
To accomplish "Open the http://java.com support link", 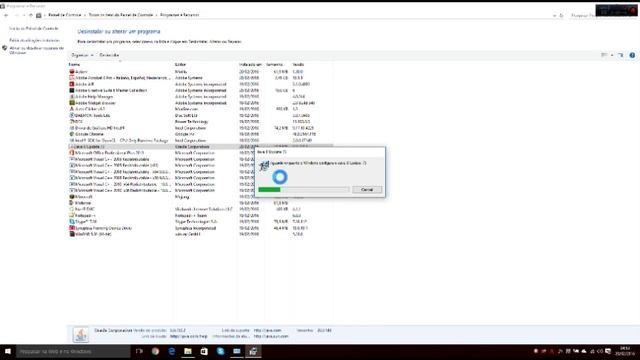I will click(267, 330).
